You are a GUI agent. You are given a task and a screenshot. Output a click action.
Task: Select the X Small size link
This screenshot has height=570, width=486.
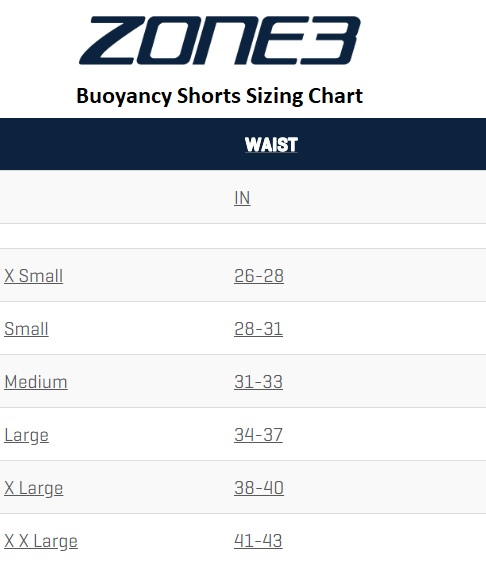click(33, 276)
